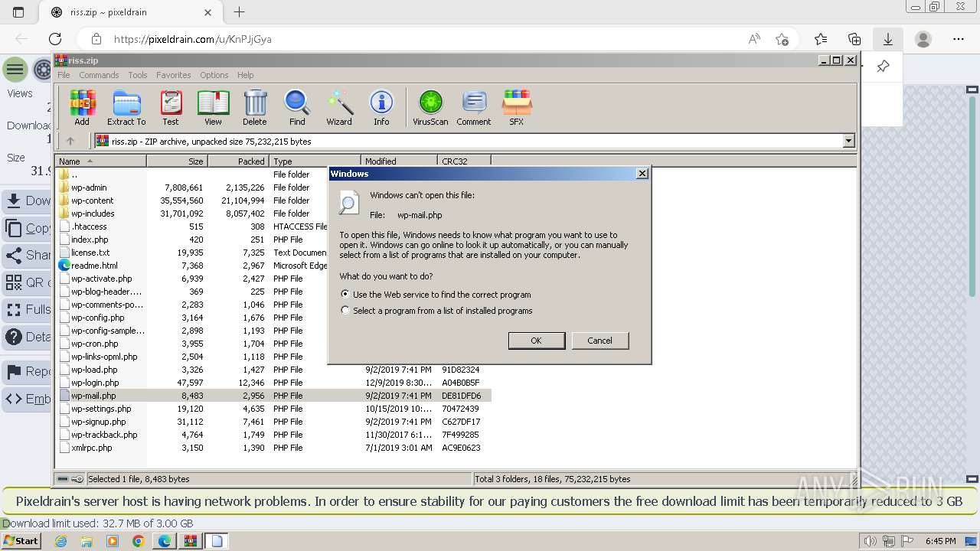
Task: Click Pixeldrain Download button
Action: [27, 201]
